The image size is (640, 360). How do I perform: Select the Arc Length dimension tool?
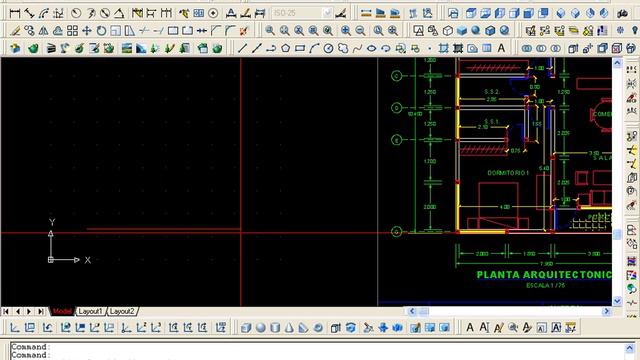pyautogui.click(x=44, y=13)
